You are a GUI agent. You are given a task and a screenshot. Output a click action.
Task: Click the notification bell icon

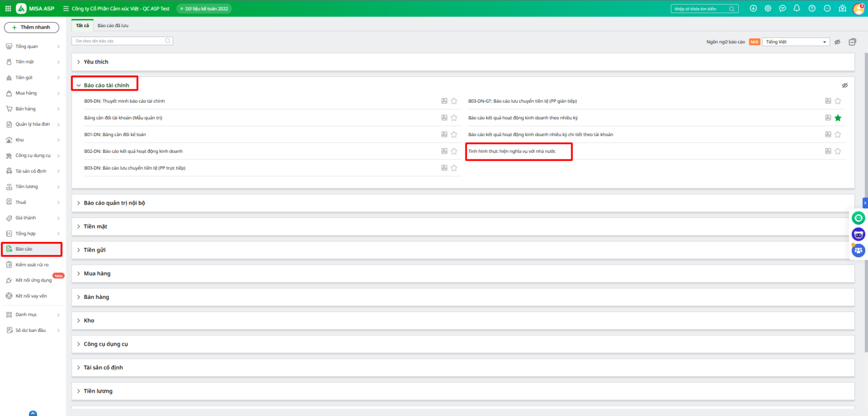click(x=796, y=9)
